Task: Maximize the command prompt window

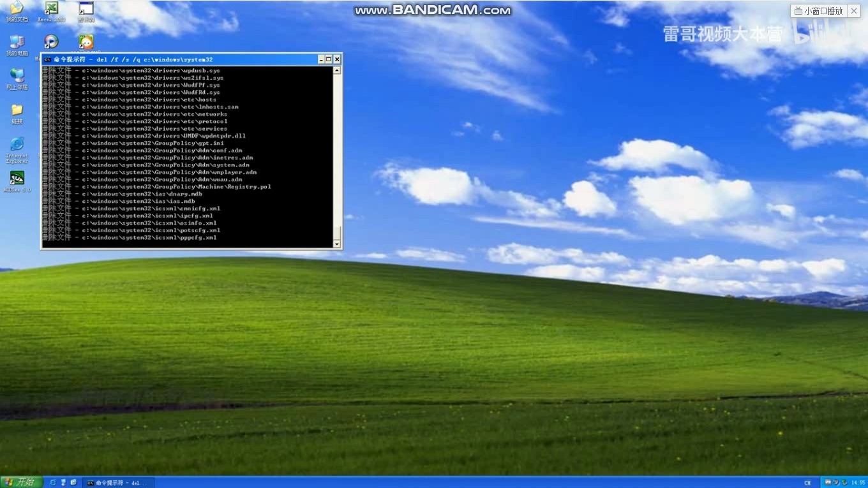Action: (x=329, y=59)
